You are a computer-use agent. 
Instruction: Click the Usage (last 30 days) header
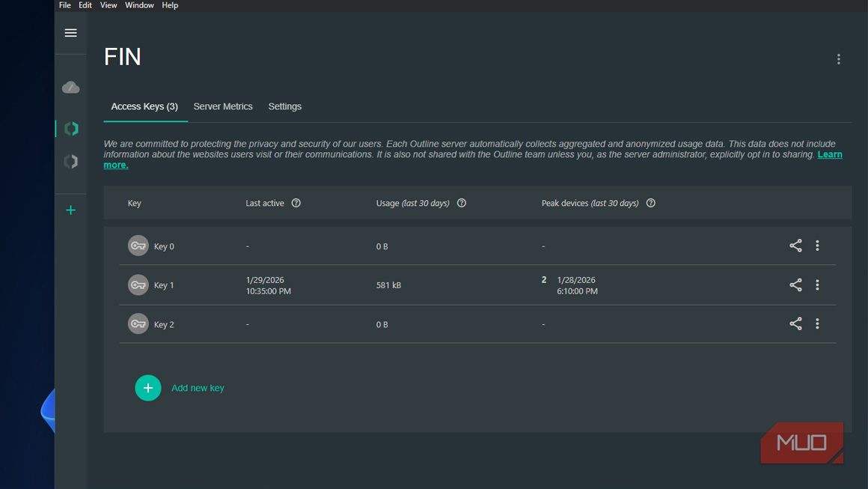pyautogui.click(x=413, y=203)
